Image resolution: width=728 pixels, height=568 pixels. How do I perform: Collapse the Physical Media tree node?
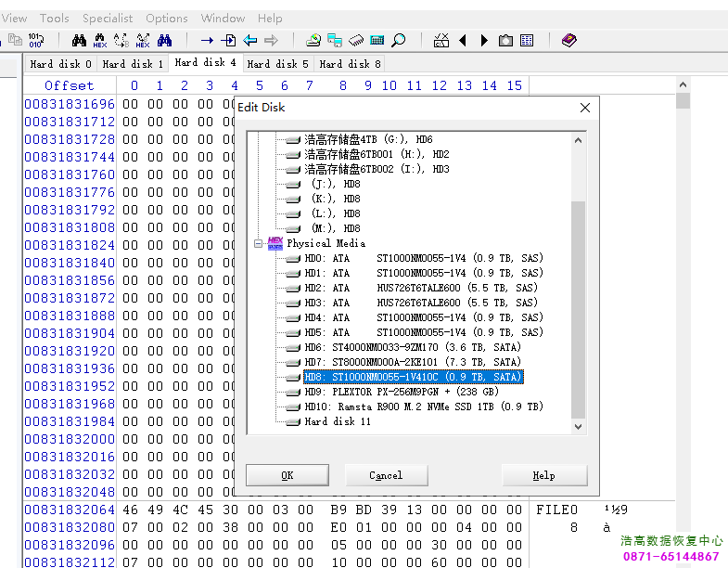click(255, 243)
